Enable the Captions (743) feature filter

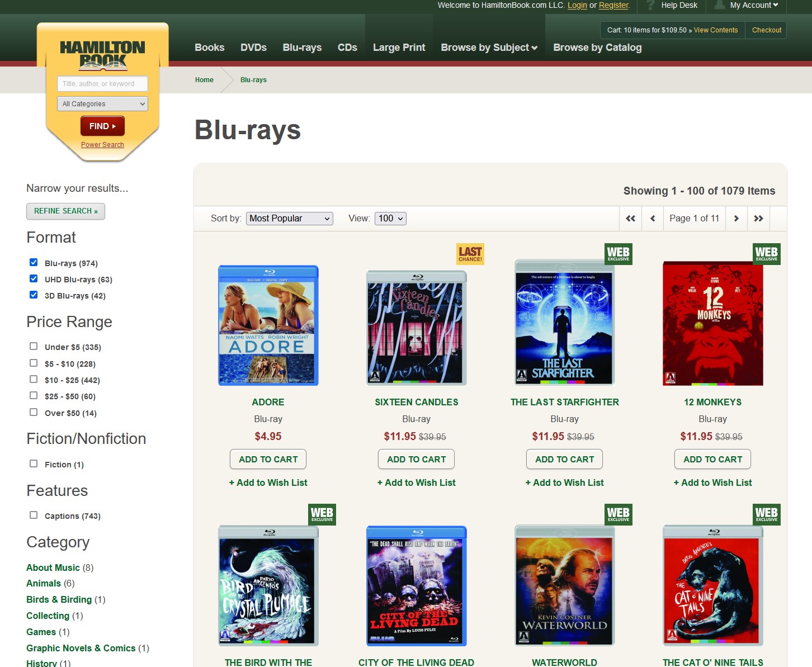point(34,515)
